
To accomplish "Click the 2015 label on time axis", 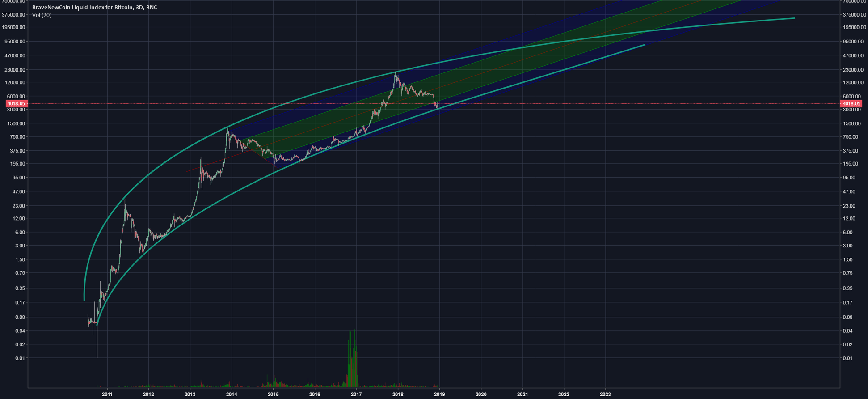I will point(273,394).
